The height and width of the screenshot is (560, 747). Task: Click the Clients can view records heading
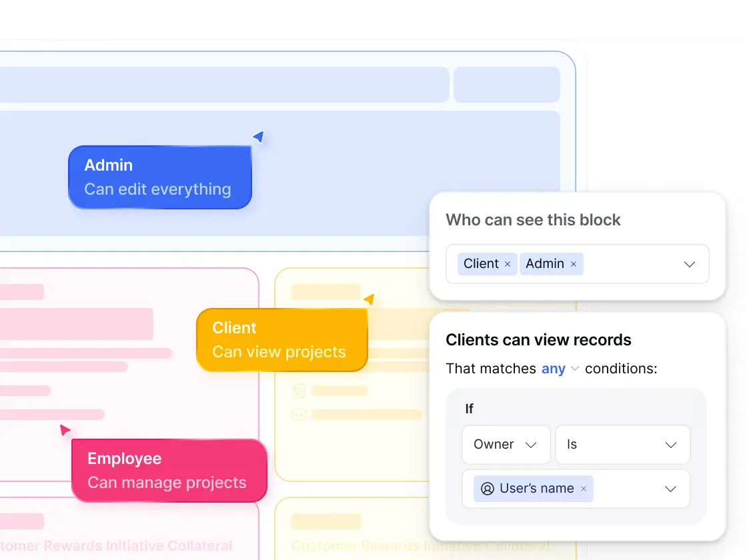point(538,340)
